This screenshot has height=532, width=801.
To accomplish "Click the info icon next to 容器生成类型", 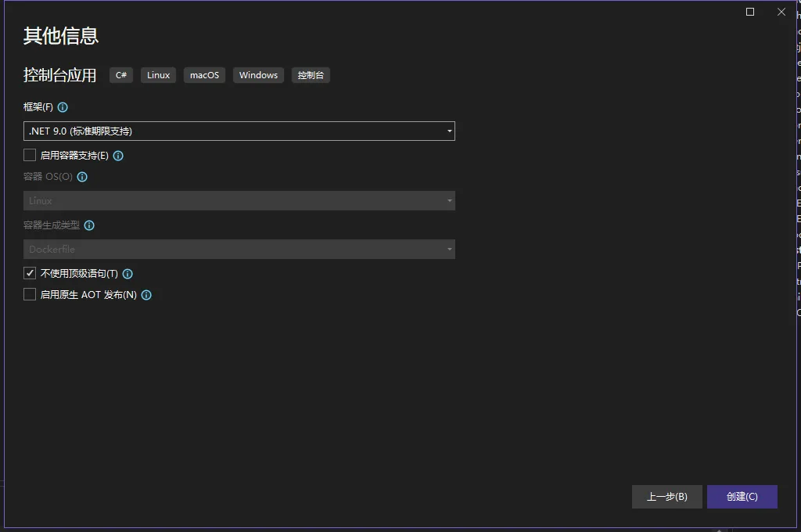I will 88,225.
